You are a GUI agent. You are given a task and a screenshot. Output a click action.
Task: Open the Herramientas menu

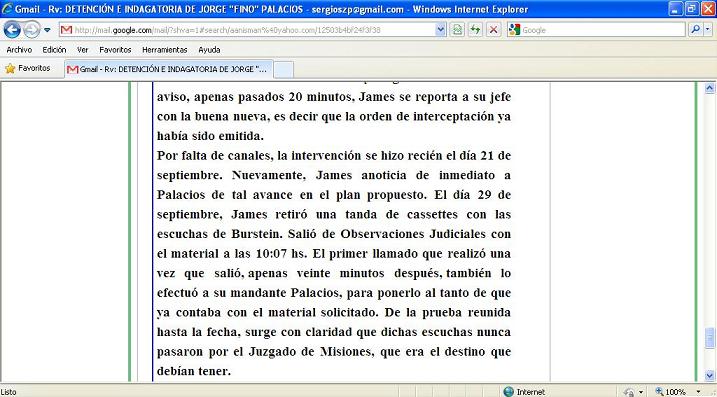coord(165,50)
